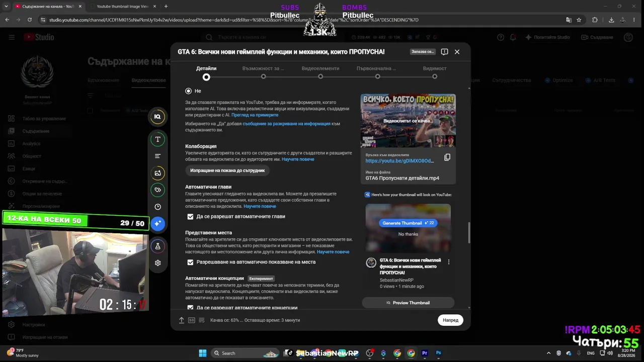Open the youtu.be video link
The image size is (644, 362).
[399, 161]
